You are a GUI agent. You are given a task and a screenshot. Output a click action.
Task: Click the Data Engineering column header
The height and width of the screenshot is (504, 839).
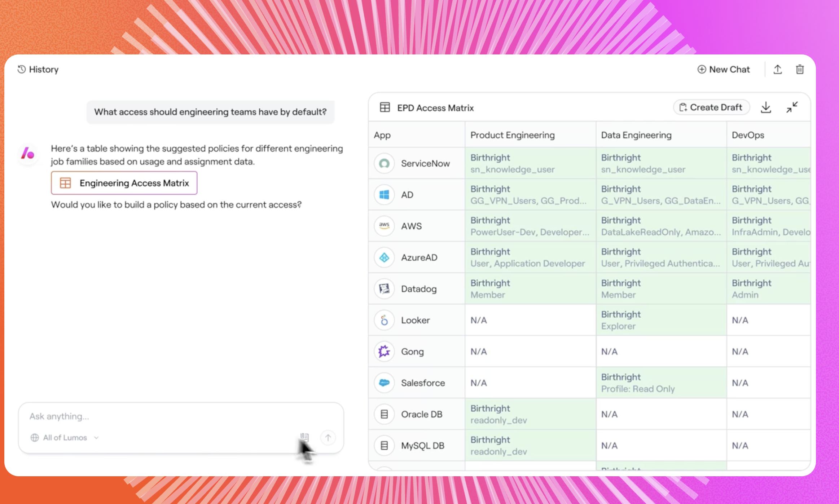tap(636, 135)
